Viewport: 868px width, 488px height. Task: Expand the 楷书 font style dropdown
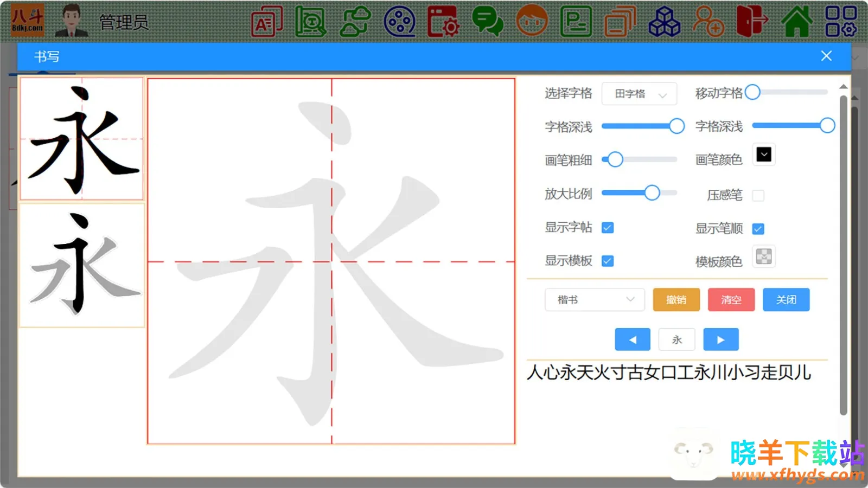coord(595,299)
